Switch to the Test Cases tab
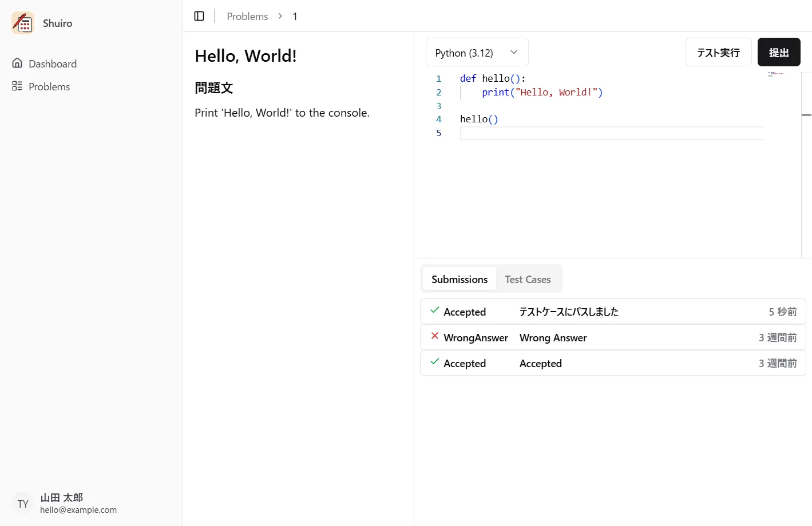The width and height of the screenshot is (812, 526). click(x=528, y=279)
